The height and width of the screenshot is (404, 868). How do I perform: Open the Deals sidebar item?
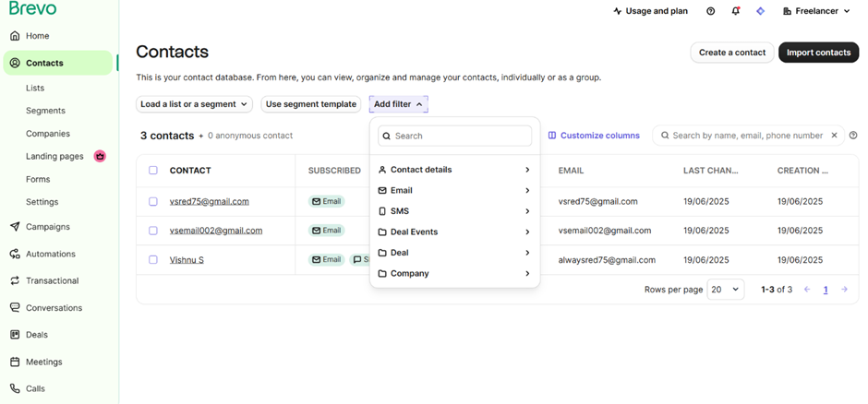tap(36, 335)
